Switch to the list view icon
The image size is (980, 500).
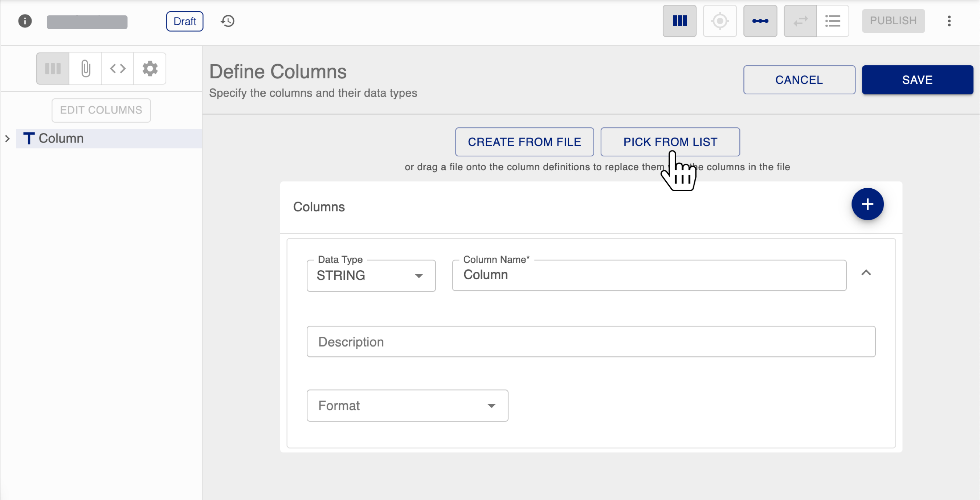pyautogui.click(x=832, y=21)
